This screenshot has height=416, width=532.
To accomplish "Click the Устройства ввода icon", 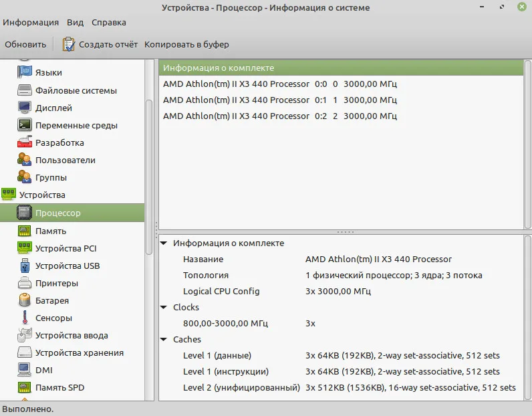I will pyautogui.click(x=25, y=335).
